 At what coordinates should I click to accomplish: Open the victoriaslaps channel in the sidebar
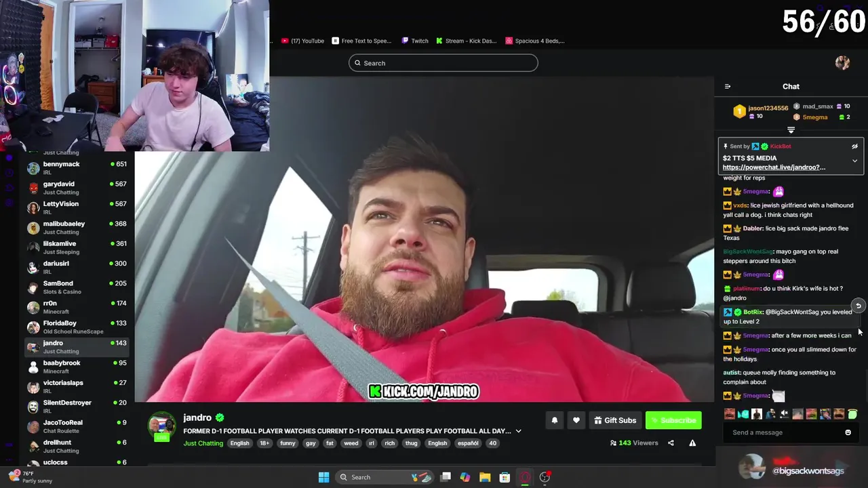(77, 386)
